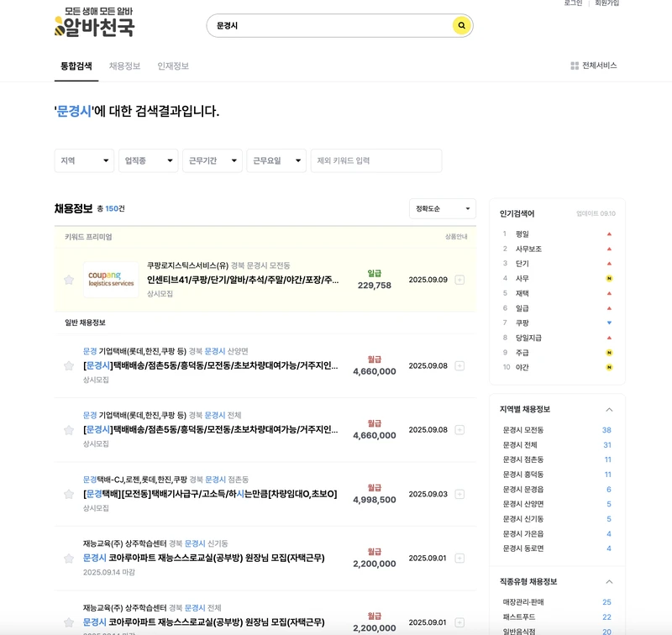Click the 제외 키워드 입력 input field
The height and width of the screenshot is (635, 672).
tap(375, 161)
